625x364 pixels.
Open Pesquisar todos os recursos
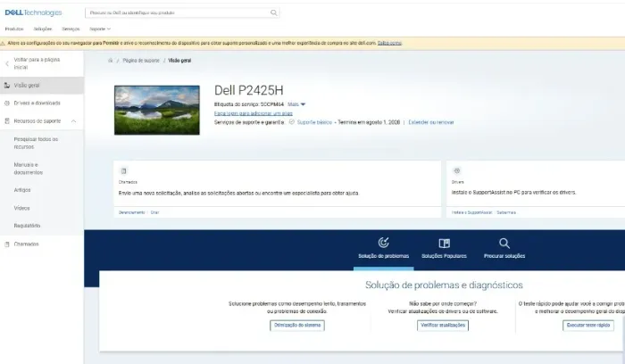click(x=36, y=143)
